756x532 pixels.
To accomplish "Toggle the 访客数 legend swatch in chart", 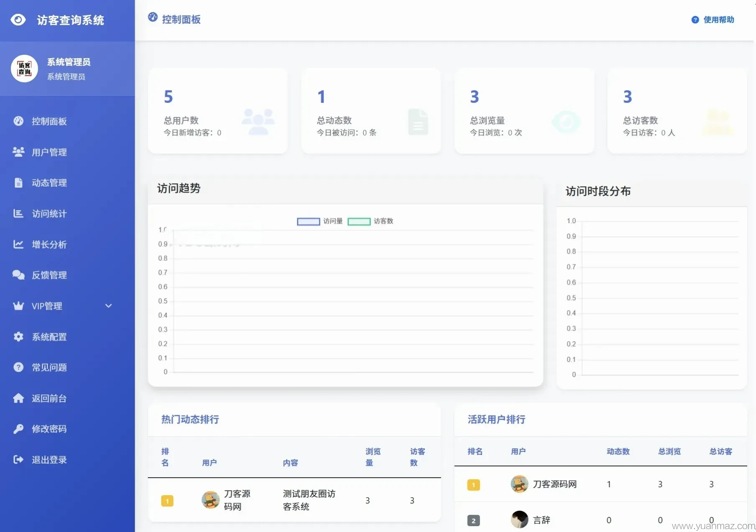I will (359, 221).
